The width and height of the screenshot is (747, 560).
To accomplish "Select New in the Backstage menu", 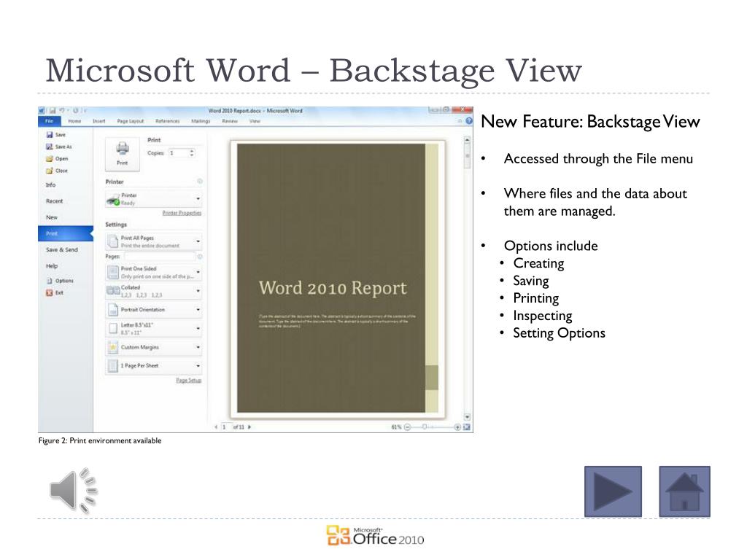I will click(52, 217).
